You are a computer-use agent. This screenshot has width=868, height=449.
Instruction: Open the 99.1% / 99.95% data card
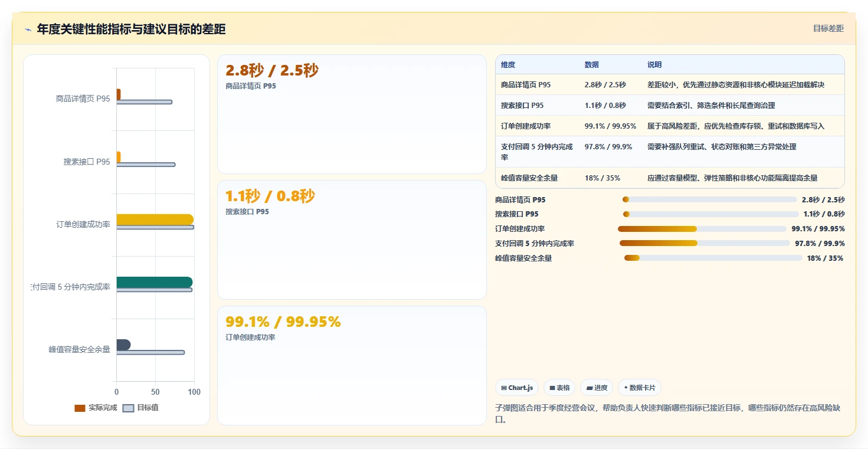pos(352,365)
